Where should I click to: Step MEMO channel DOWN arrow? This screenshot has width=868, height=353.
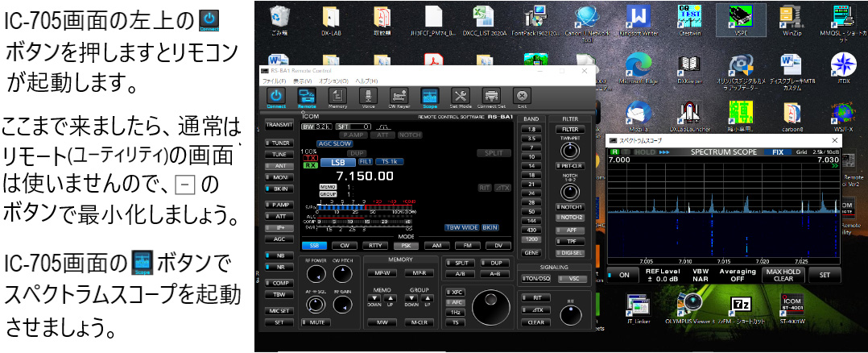[x=375, y=299]
